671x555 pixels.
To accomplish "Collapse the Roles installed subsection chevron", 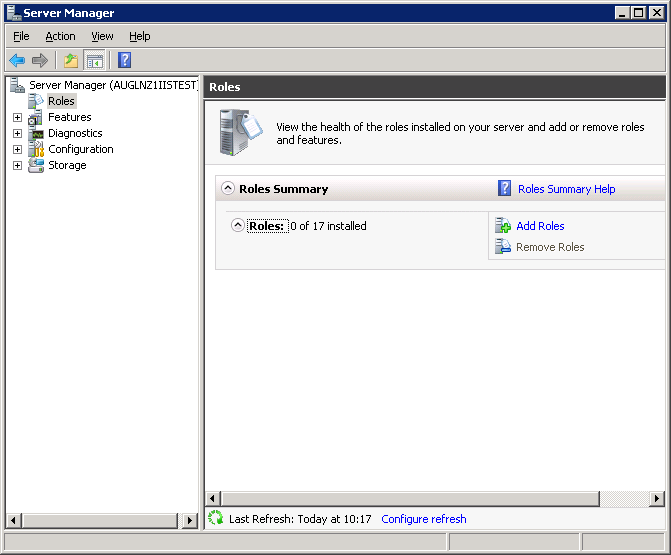I will pos(238,226).
